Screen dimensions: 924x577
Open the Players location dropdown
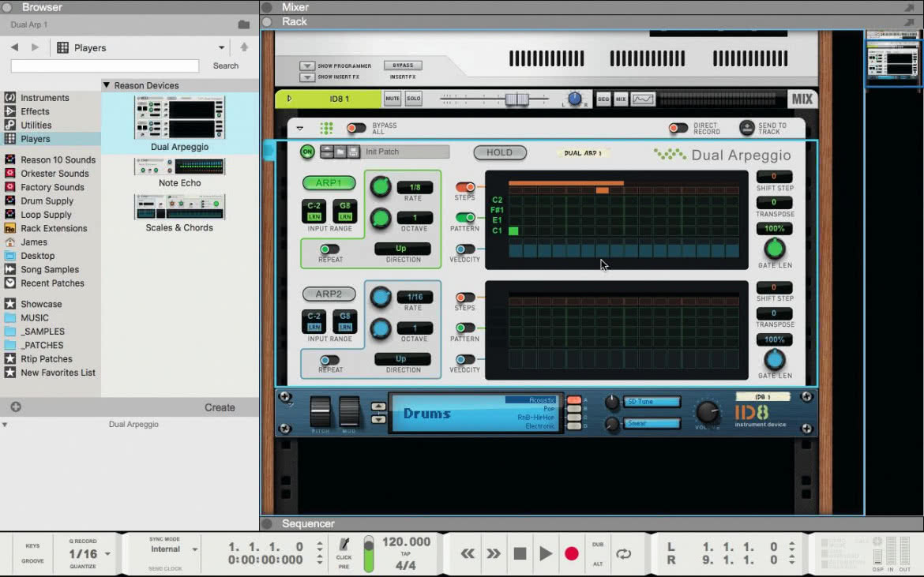(x=222, y=47)
